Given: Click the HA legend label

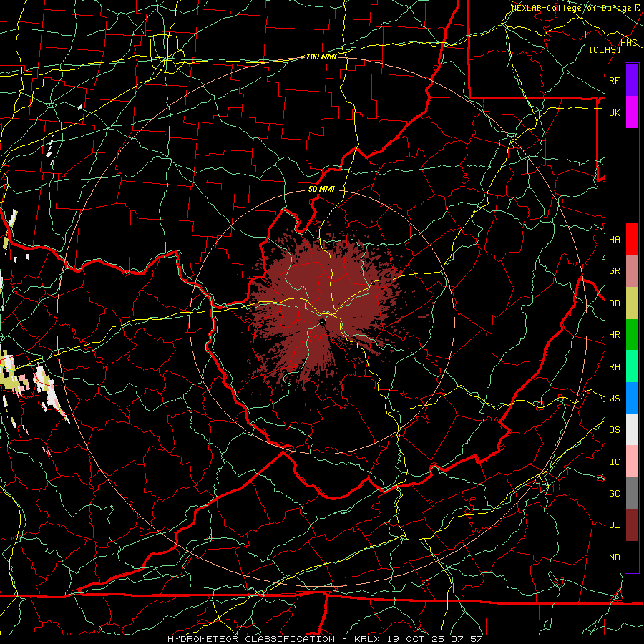Looking at the screenshot, I should click(615, 240).
